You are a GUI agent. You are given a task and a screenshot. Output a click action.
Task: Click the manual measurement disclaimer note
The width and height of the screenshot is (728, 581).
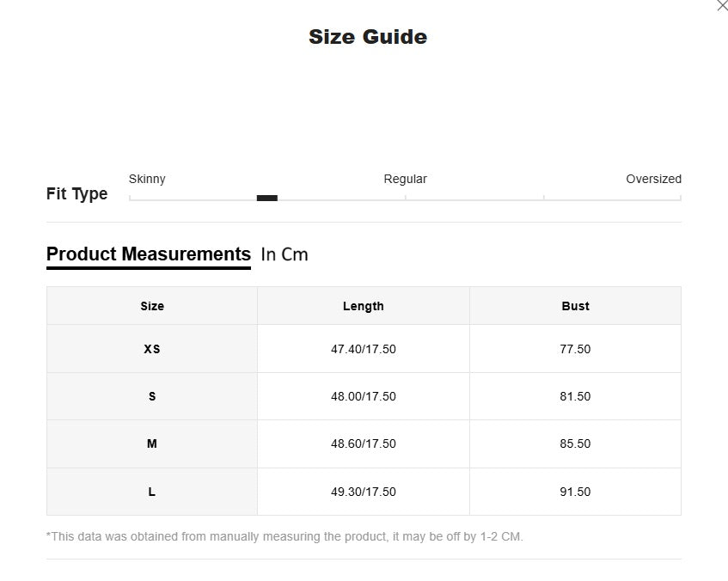(284, 536)
